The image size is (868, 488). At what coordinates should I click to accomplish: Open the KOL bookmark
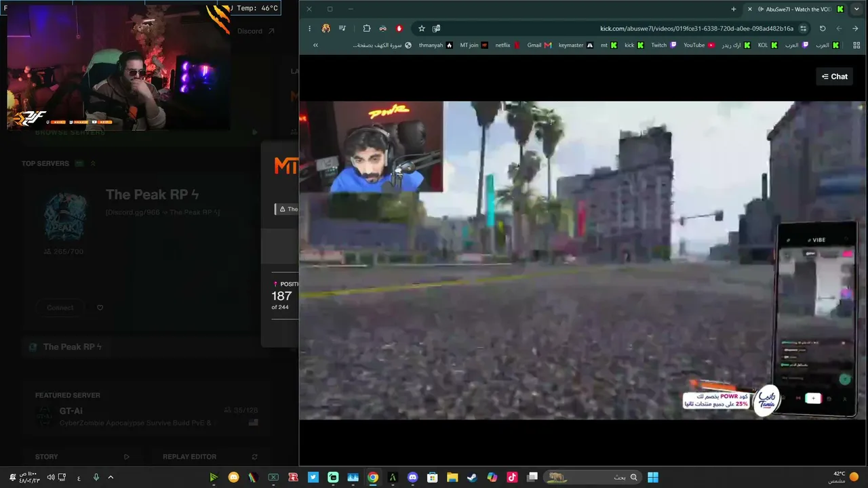[x=769, y=45]
